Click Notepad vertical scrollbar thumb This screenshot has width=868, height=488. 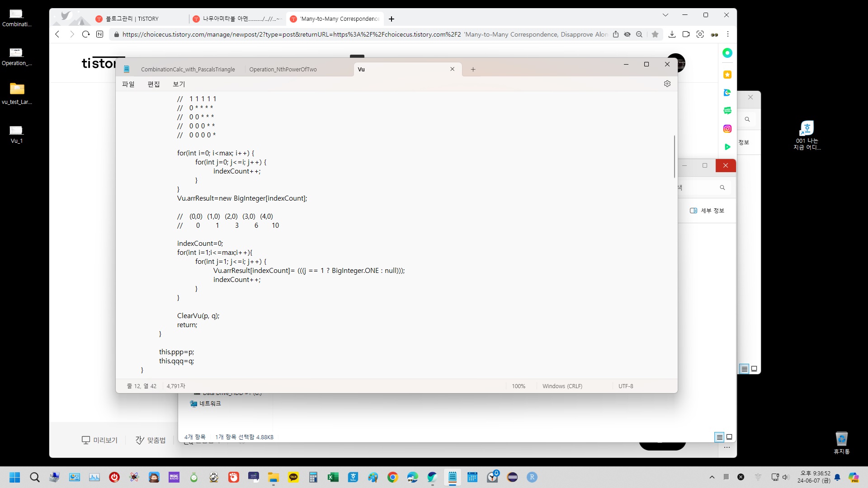click(674, 156)
